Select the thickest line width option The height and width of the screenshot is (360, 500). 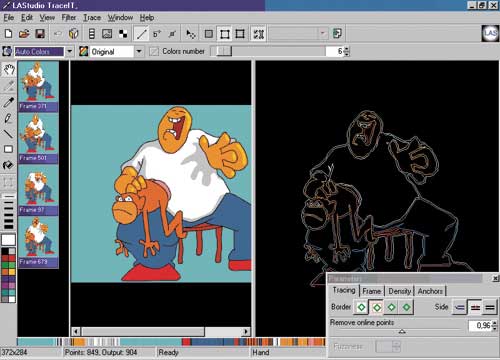(x=9, y=227)
